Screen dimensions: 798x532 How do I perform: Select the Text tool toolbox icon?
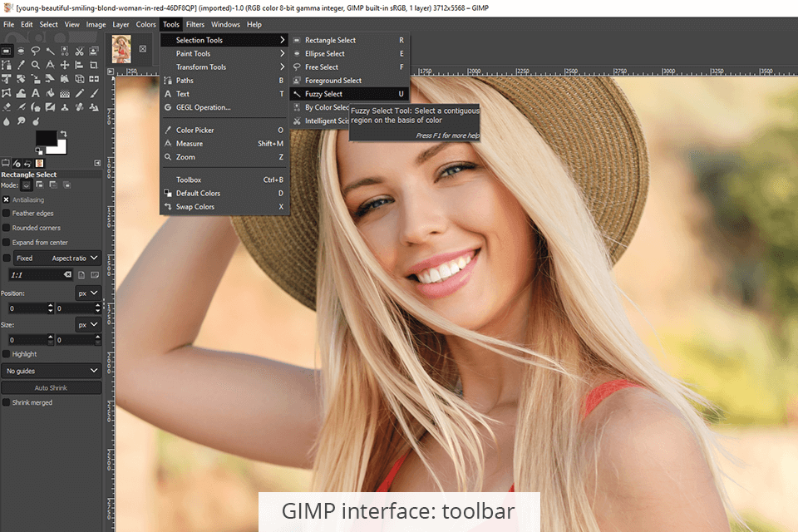click(35, 92)
